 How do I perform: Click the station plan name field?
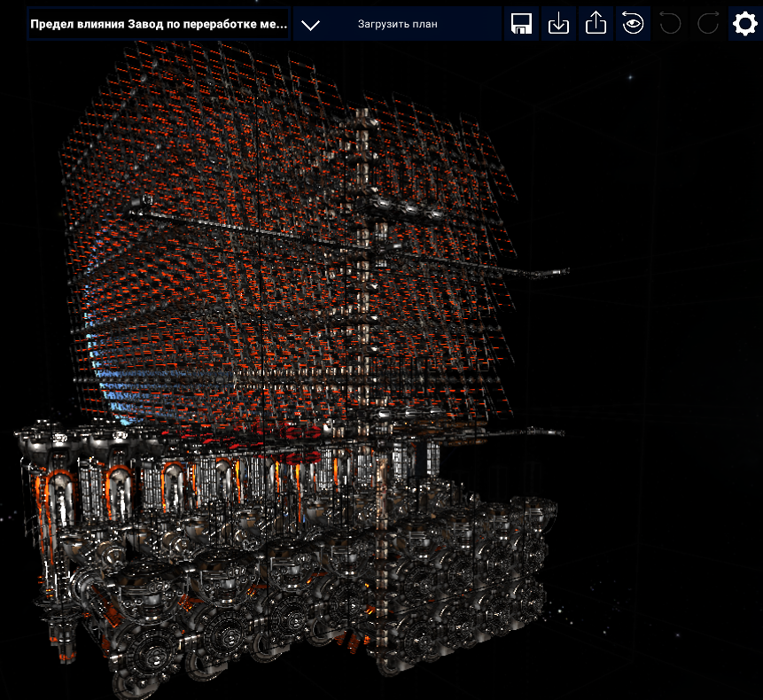(x=159, y=24)
